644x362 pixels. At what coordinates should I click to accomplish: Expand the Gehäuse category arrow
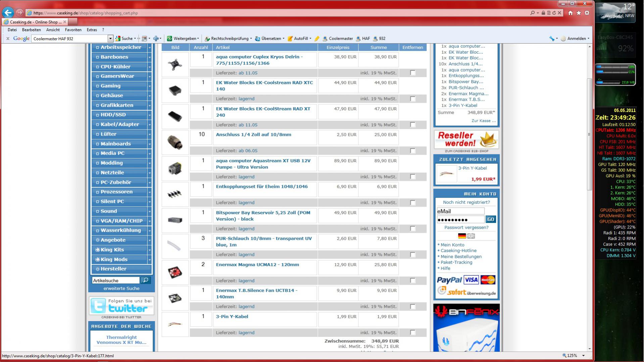(x=150, y=96)
